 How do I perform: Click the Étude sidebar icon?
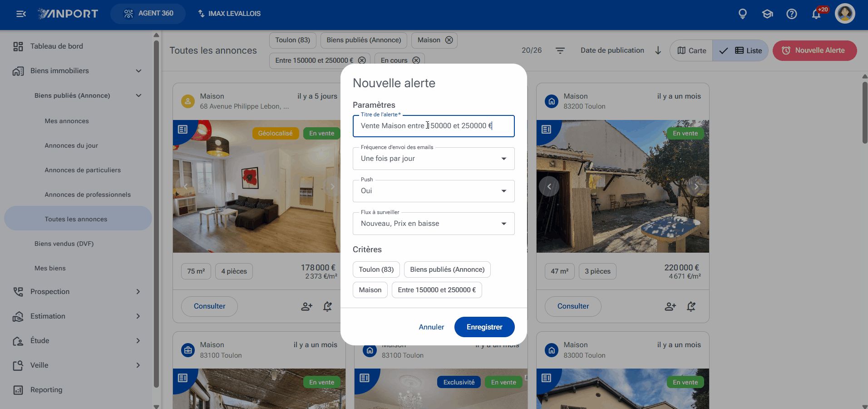(x=18, y=341)
